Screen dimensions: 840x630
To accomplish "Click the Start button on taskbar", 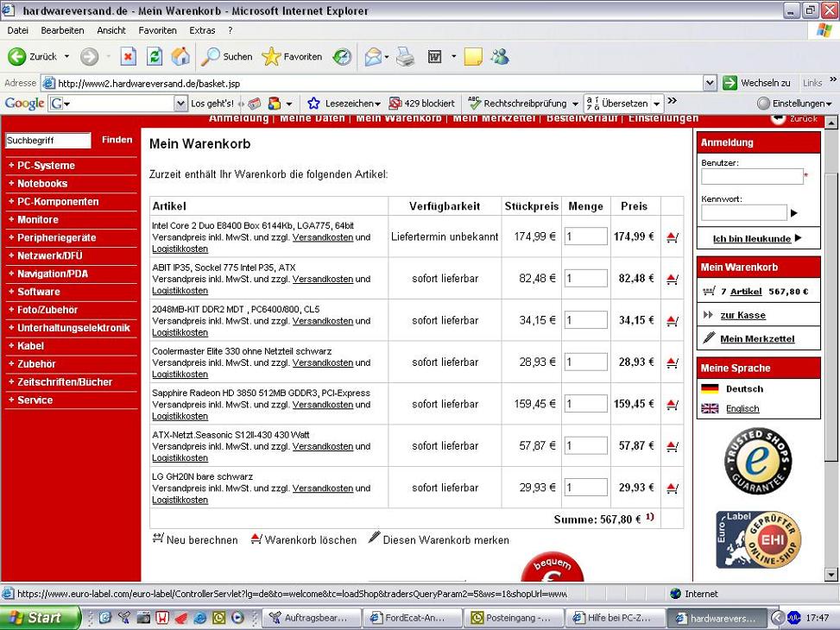I will click(40, 618).
